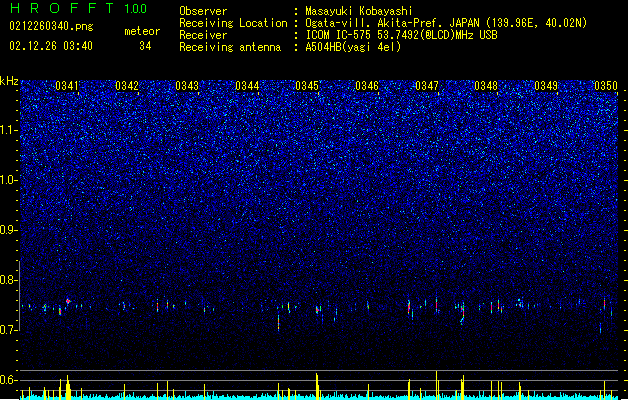Click the antenna text A504HB(yagi 4el)

point(353,47)
